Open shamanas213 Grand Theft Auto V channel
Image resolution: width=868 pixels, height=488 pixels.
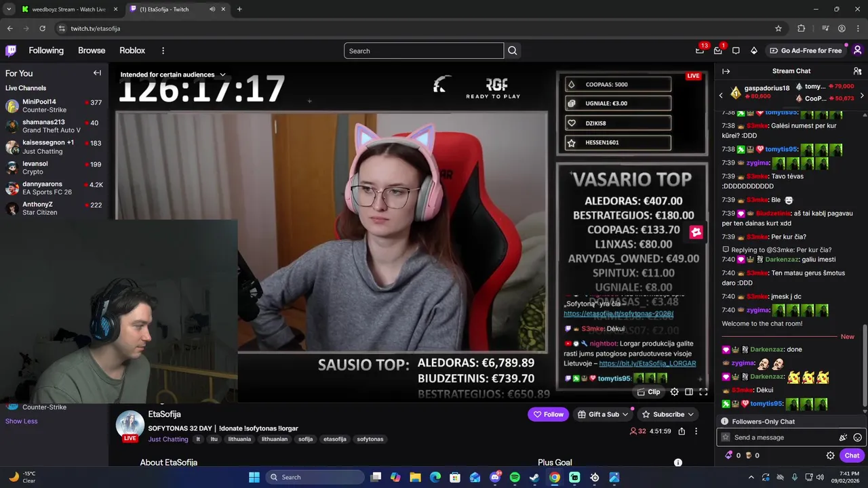(54, 126)
